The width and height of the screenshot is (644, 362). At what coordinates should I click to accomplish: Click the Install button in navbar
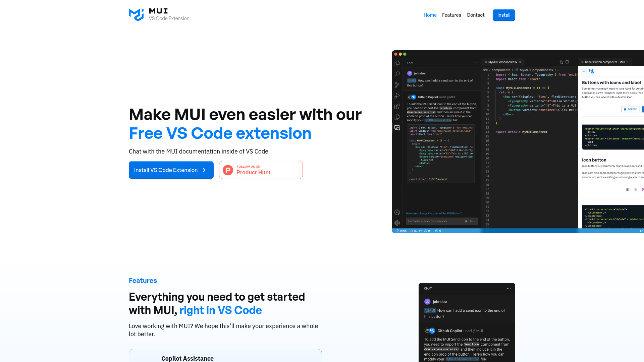(x=504, y=15)
